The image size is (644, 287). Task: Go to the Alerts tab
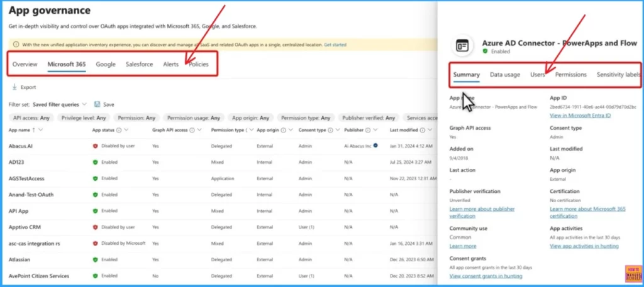tap(171, 64)
